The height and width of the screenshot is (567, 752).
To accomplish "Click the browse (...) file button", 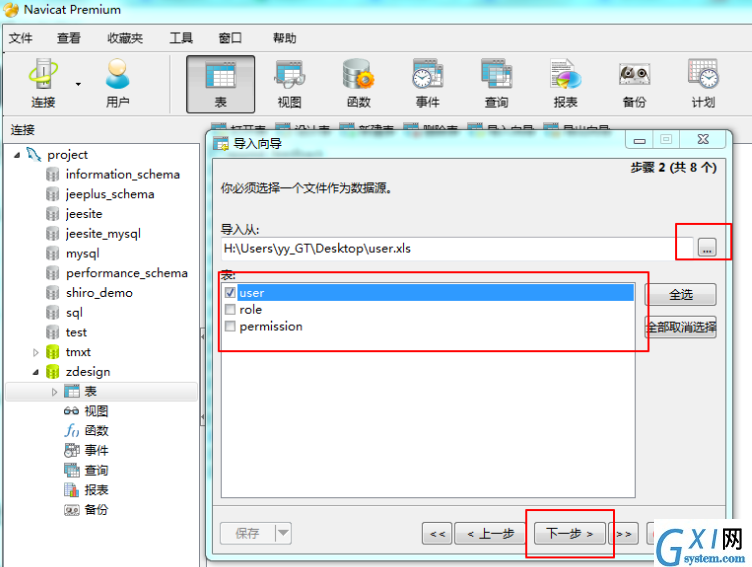I will tap(707, 248).
